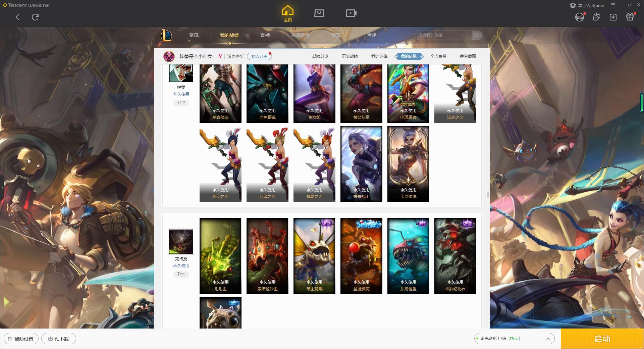The image size is (644, 349).
Task: Open the 红莲之刃 skin thumbnail
Action: click(267, 164)
